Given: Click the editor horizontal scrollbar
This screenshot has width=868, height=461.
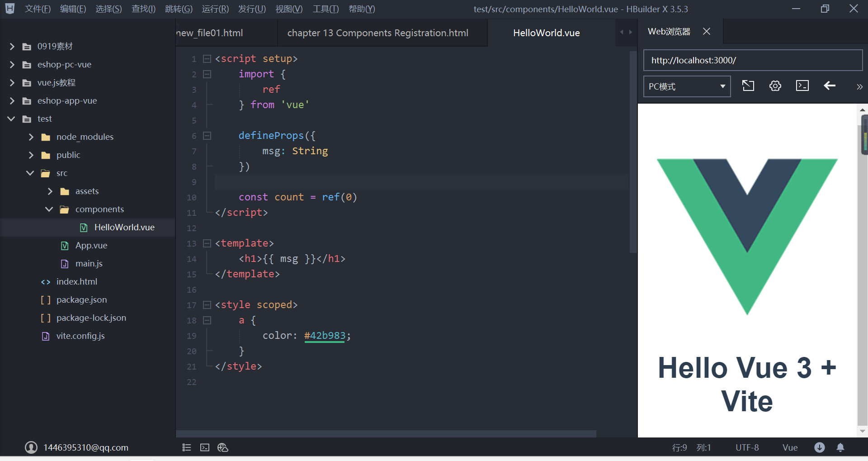Looking at the screenshot, I should click(386, 433).
